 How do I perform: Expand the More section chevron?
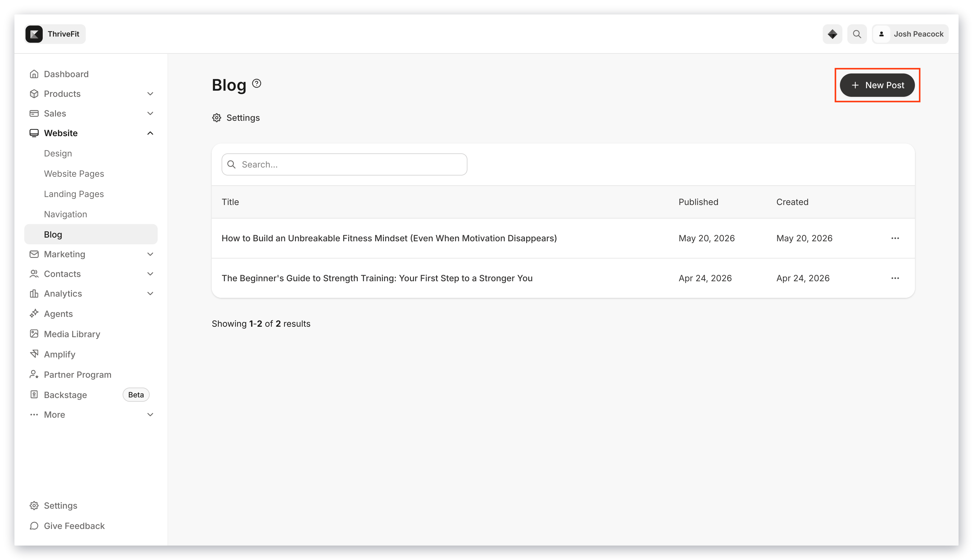(x=150, y=415)
